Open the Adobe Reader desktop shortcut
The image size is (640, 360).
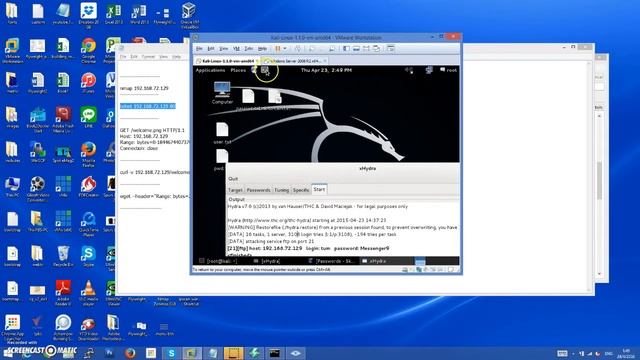[x=63, y=293]
